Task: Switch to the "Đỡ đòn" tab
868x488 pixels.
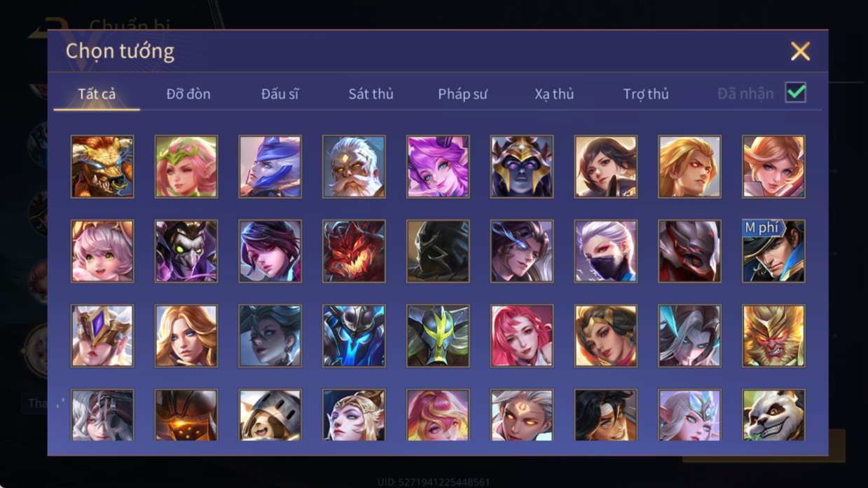Action: click(x=188, y=94)
